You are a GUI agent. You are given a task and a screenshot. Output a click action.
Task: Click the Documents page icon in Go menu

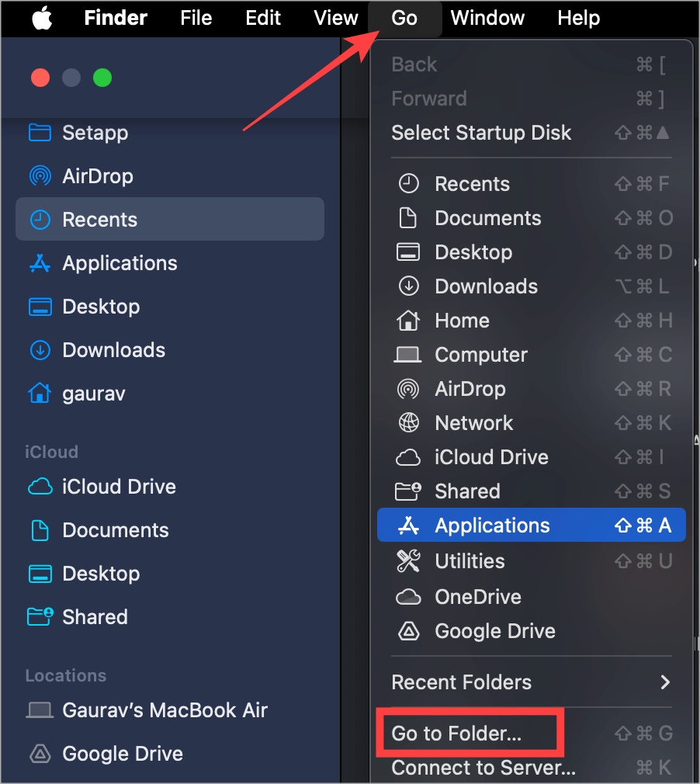pos(408,218)
